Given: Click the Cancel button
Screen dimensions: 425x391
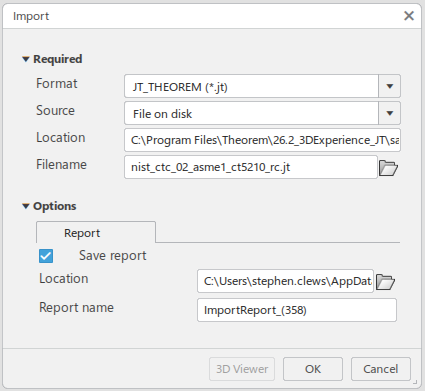Looking at the screenshot, I should tap(381, 369).
